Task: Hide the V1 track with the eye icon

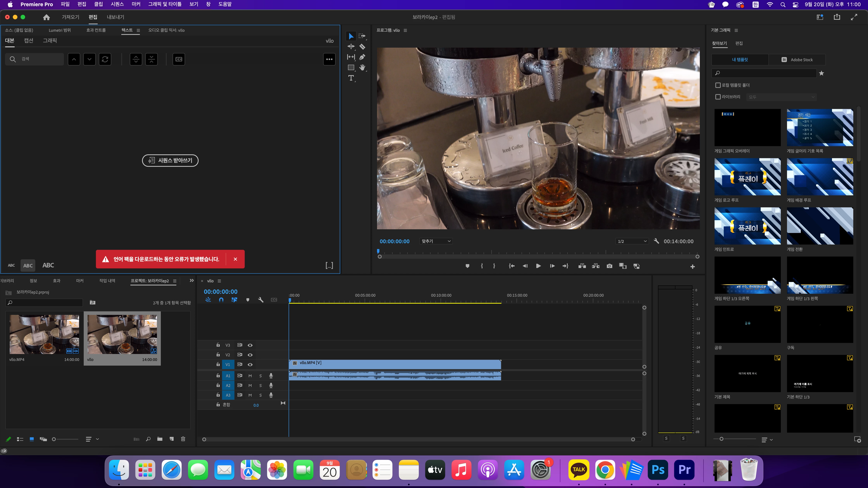Action: pyautogui.click(x=250, y=364)
